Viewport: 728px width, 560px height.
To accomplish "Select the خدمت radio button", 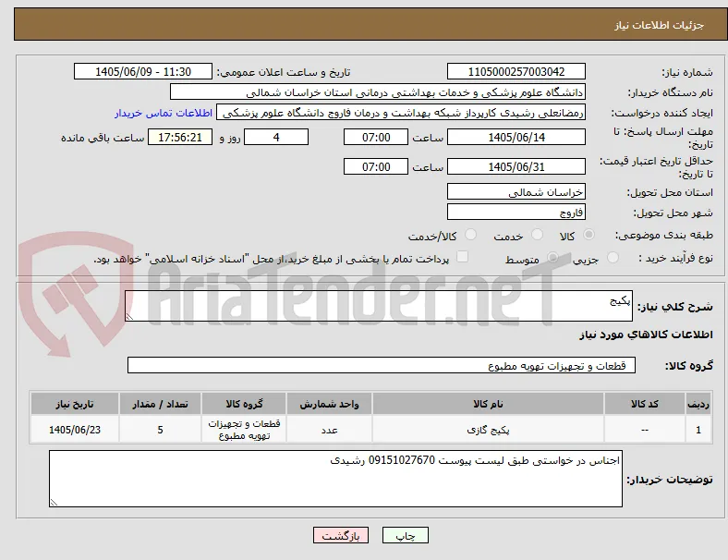I will coord(537,235).
